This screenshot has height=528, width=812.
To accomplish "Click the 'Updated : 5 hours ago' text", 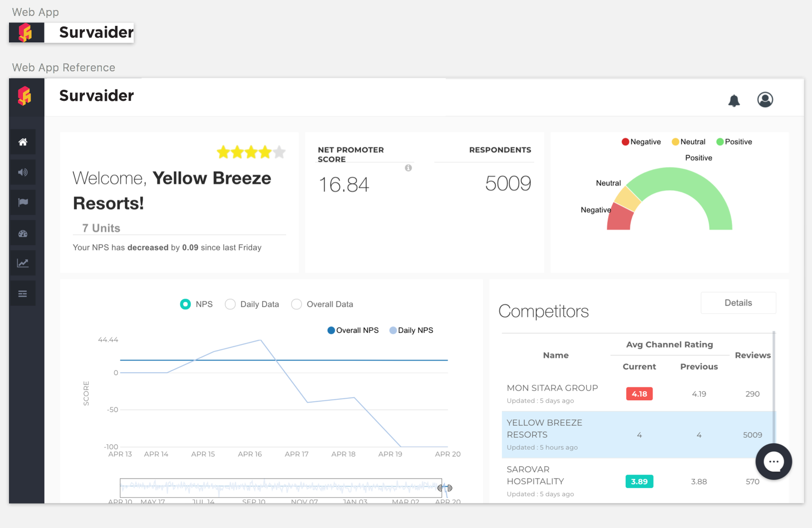I will coord(542,448).
